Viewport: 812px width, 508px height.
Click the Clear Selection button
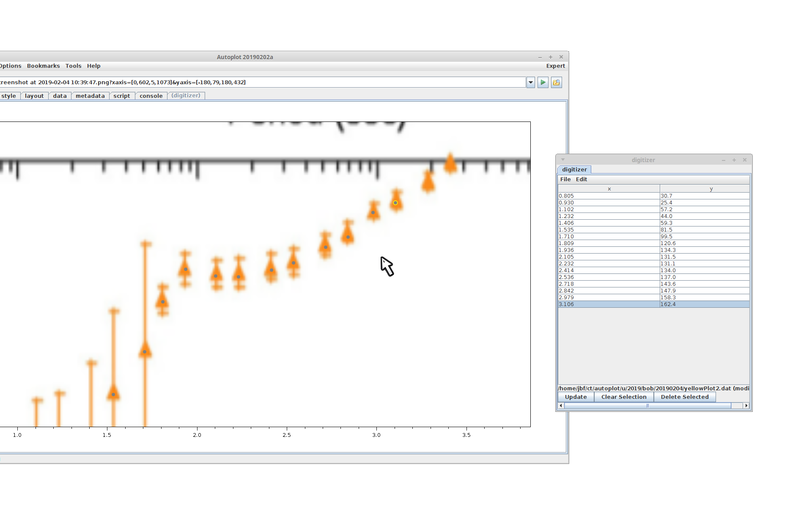pos(624,397)
